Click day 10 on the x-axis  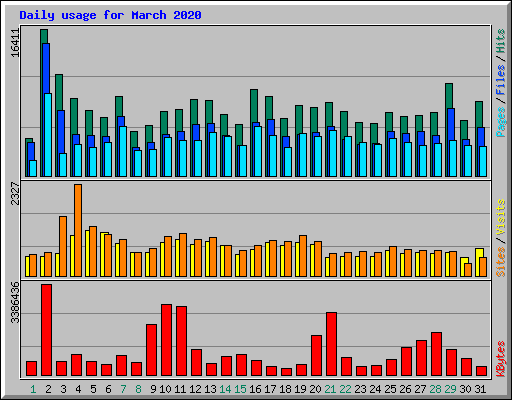(165, 389)
